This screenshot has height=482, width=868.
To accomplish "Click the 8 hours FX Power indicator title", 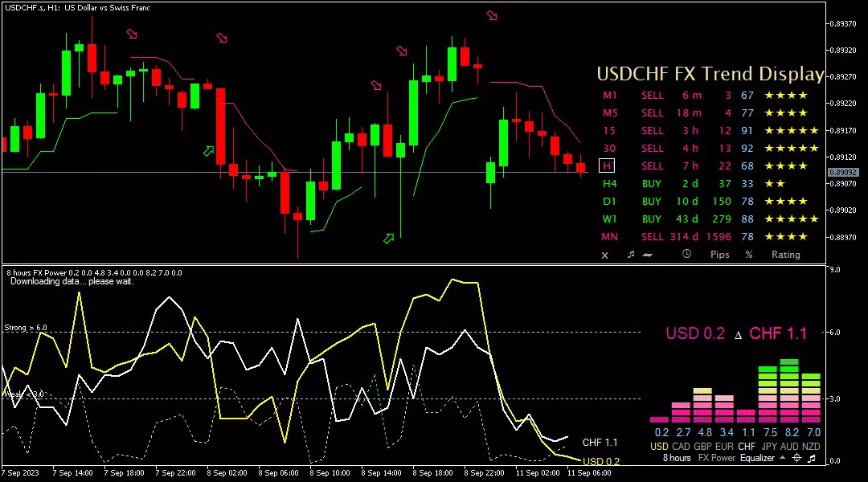I will pyautogui.click(x=94, y=273).
